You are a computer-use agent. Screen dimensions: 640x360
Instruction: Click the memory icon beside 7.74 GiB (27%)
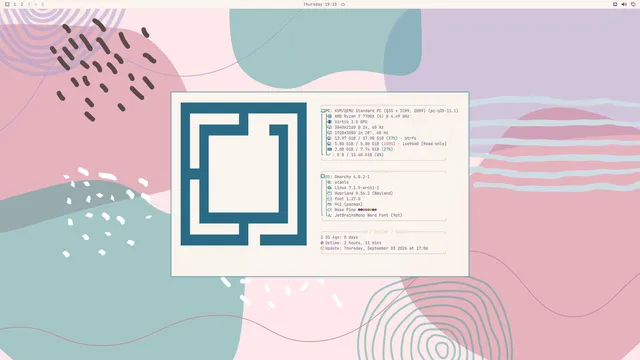(x=329, y=149)
